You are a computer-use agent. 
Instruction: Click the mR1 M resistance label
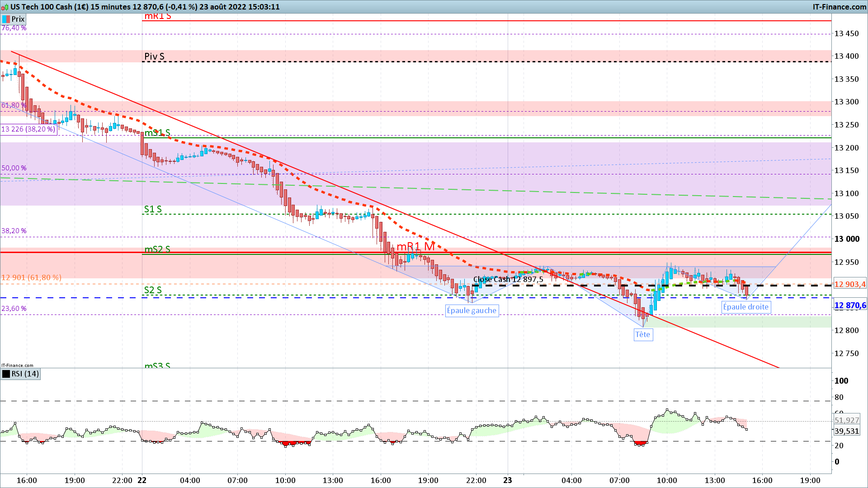pos(415,247)
